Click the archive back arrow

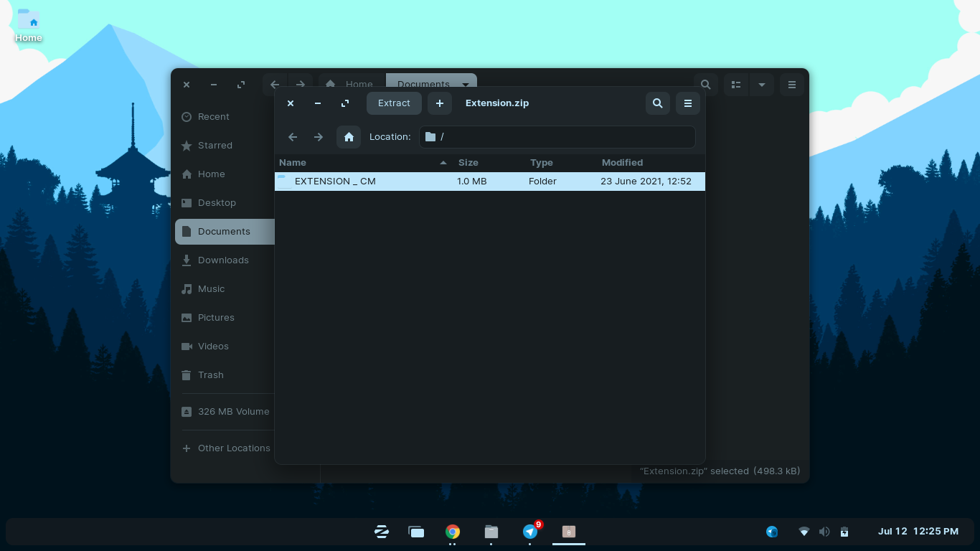(293, 137)
